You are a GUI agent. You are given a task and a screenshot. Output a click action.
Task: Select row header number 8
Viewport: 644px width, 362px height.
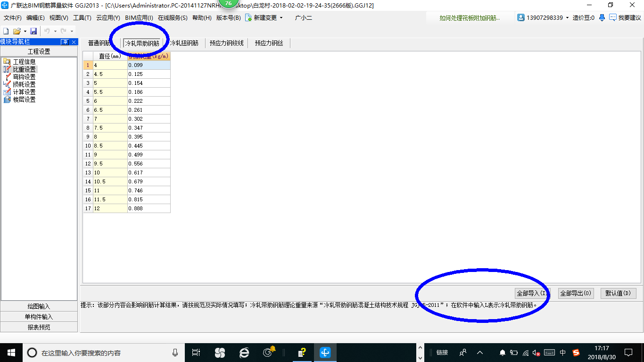tap(88, 128)
